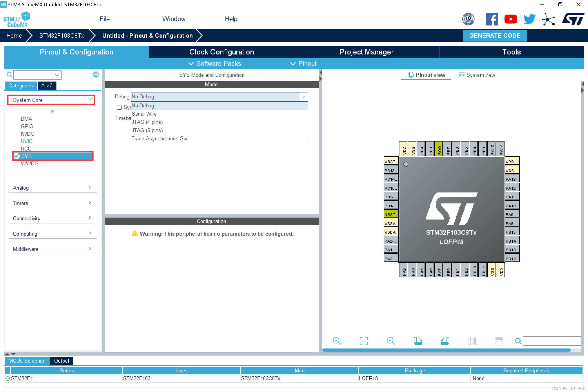Click the GENERATE CODE button

point(495,35)
